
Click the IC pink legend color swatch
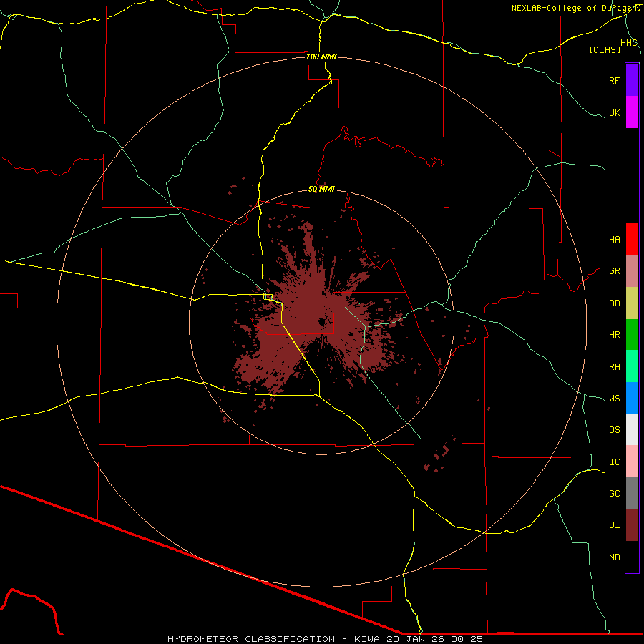click(632, 462)
